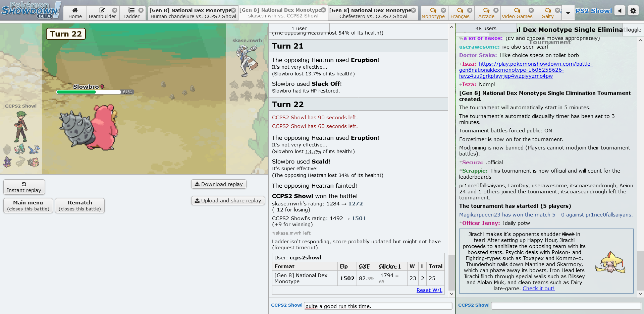Click the Instant replay button
Viewport: 644px width, 314px height.
click(24, 187)
